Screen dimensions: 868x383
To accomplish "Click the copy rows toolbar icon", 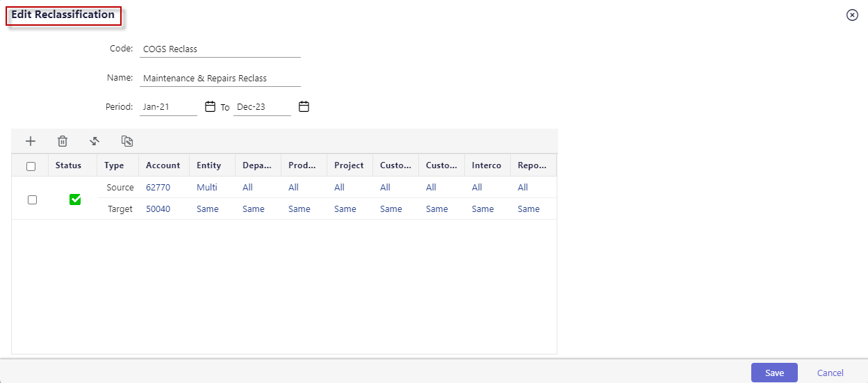I will 127,141.
